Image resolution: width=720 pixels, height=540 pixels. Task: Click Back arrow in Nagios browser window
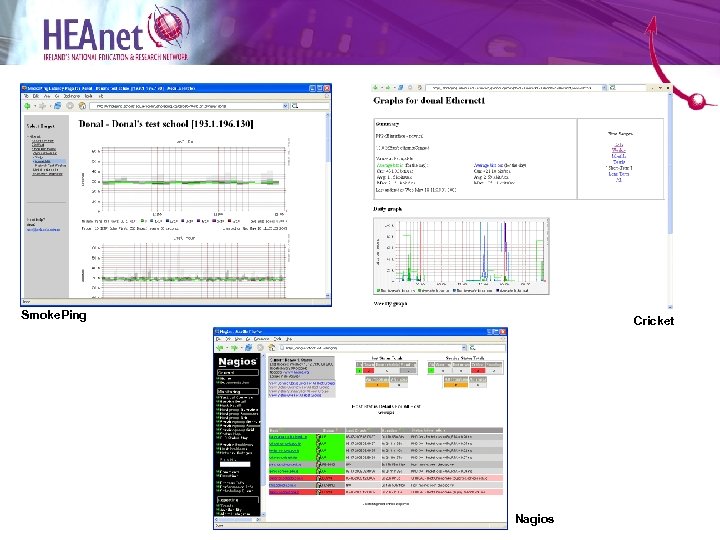click(x=220, y=348)
